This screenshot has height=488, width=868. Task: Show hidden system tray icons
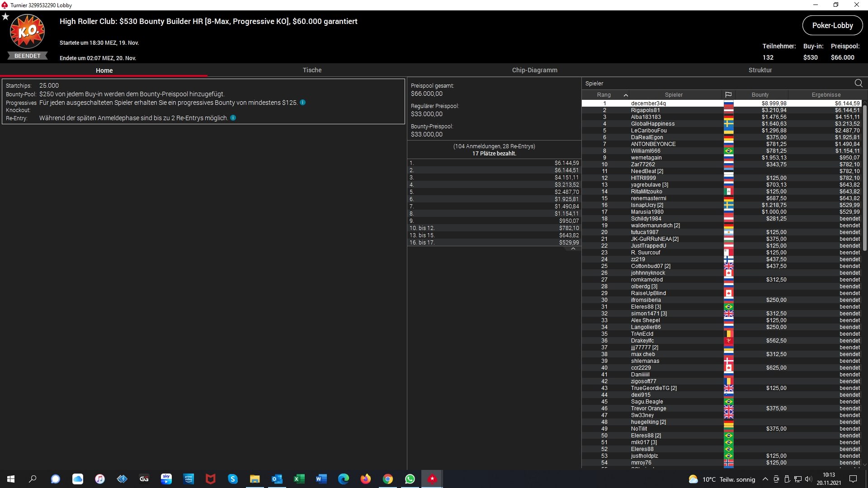click(765, 479)
